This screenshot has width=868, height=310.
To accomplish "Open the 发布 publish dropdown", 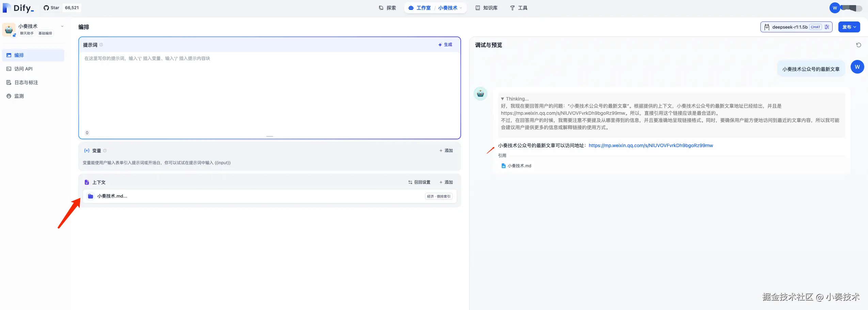I will (849, 27).
